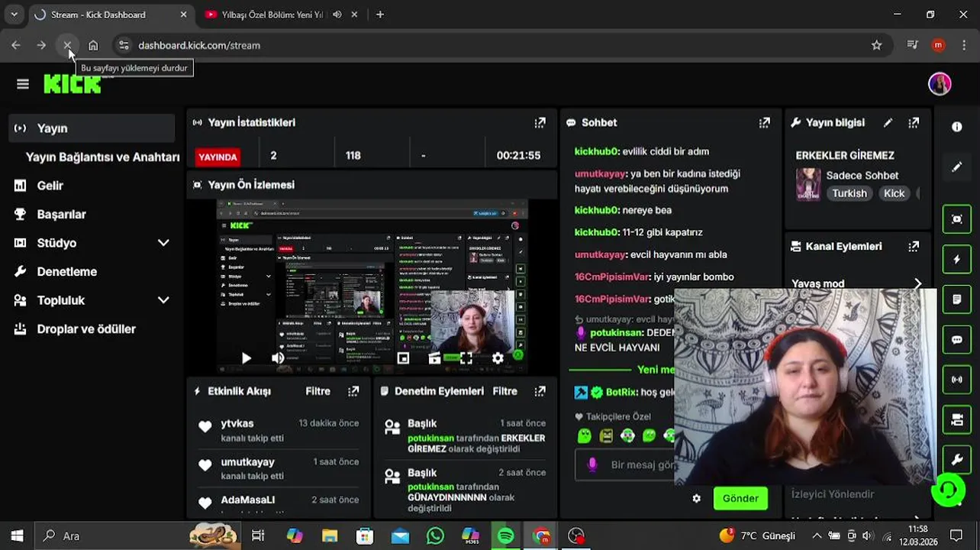980x550 pixels.
Task: Pop out the Yayın bilgisi panel
Action: (914, 122)
